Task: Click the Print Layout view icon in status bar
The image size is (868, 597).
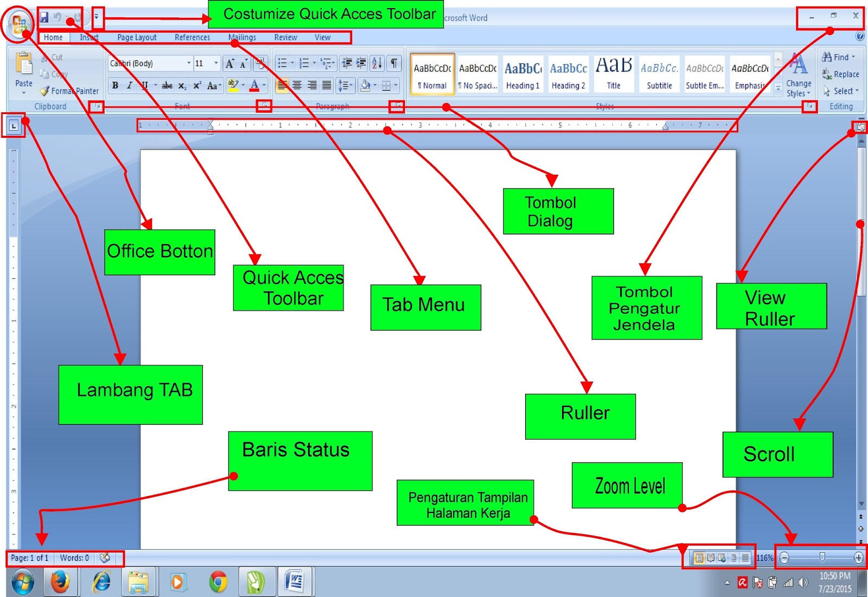Action: [x=699, y=557]
